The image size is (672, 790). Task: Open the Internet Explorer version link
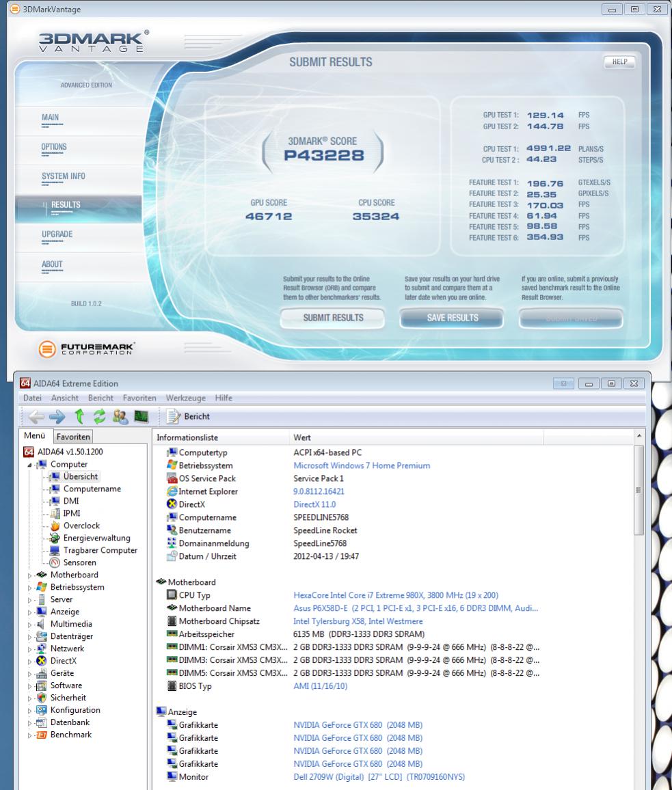click(x=319, y=491)
